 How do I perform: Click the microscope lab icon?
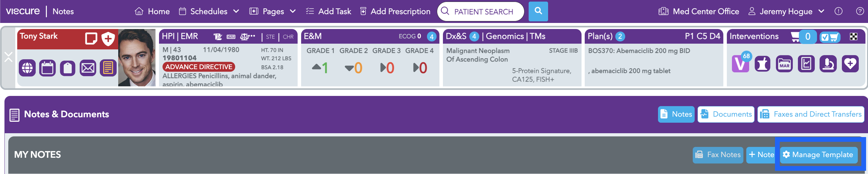click(828, 64)
